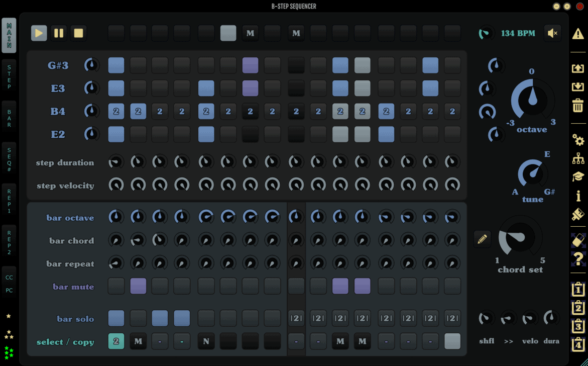Click the pencil icon beside chord set
The width and height of the screenshot is (588, 366).
tap(482, 239)
